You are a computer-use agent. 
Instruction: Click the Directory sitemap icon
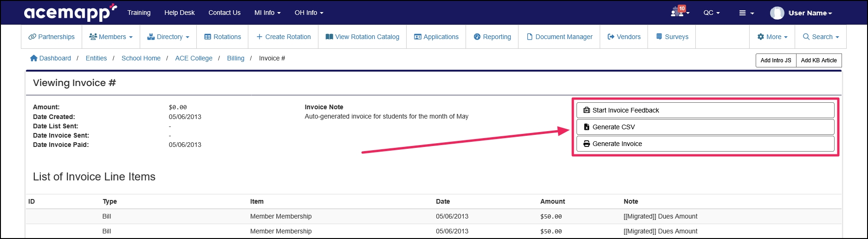(151, 37)
